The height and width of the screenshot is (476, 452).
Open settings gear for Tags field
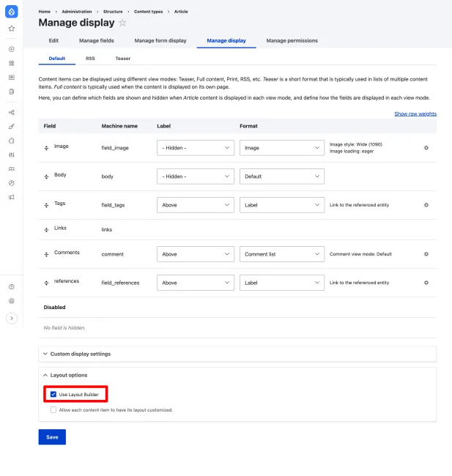[x=426, y=205]
